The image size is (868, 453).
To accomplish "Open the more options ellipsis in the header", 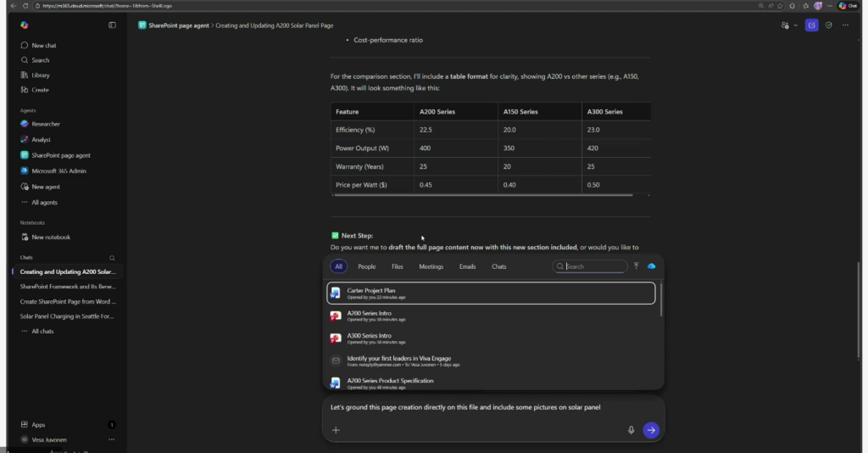I will (x=845, y=25).
